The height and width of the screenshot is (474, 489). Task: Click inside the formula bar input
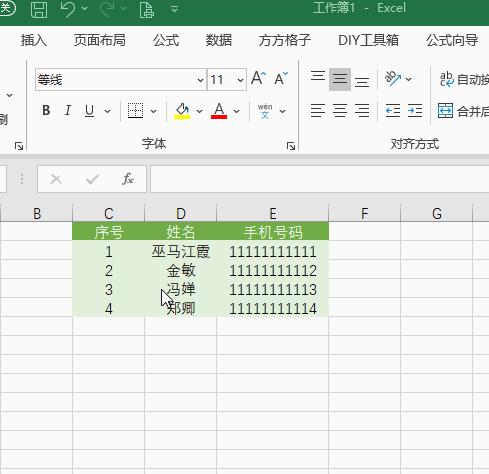tap(320, 179)
